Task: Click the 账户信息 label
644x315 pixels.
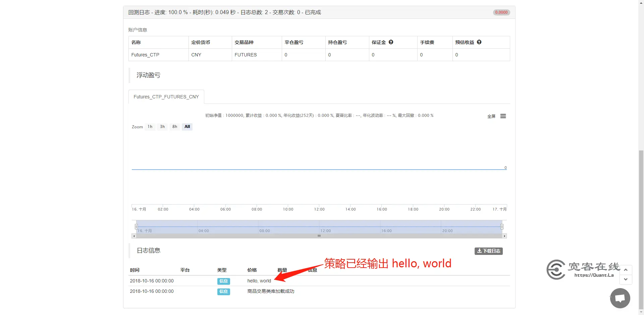Action: click(x=138, y=30)
